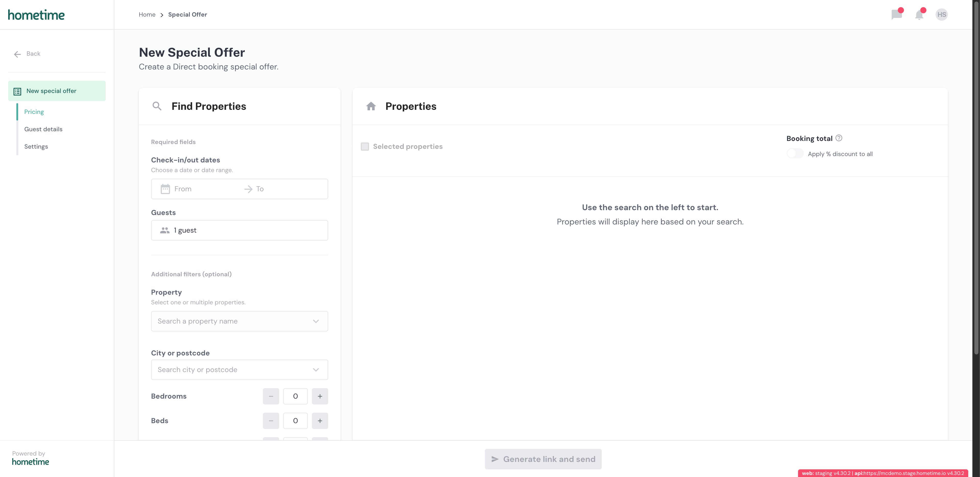Focus the Search city or postcode field
The image size is (980, 477).
click(x=240, y=370)
